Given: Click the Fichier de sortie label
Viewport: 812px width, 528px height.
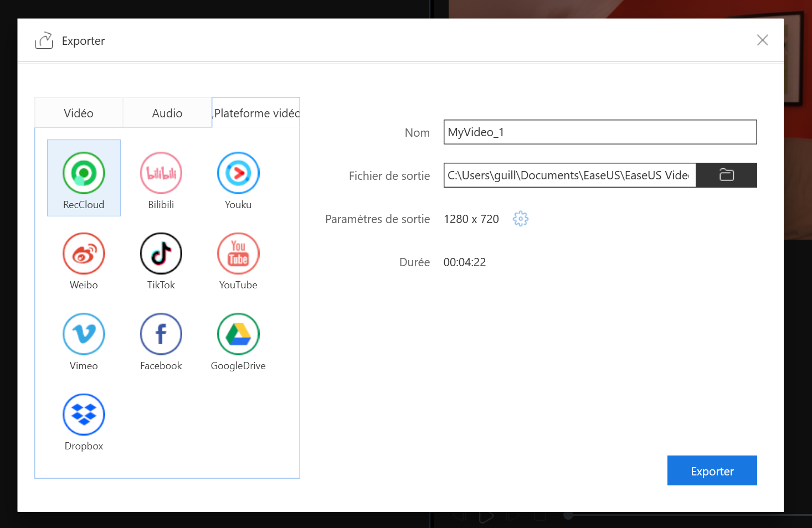Looking at the screenshot, I should (389, 176).
